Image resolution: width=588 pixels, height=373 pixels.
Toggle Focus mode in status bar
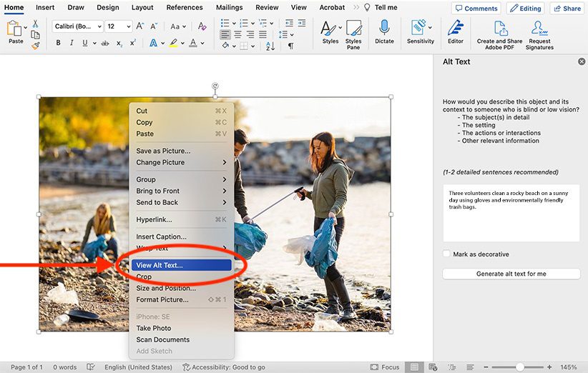pos(385,367)
